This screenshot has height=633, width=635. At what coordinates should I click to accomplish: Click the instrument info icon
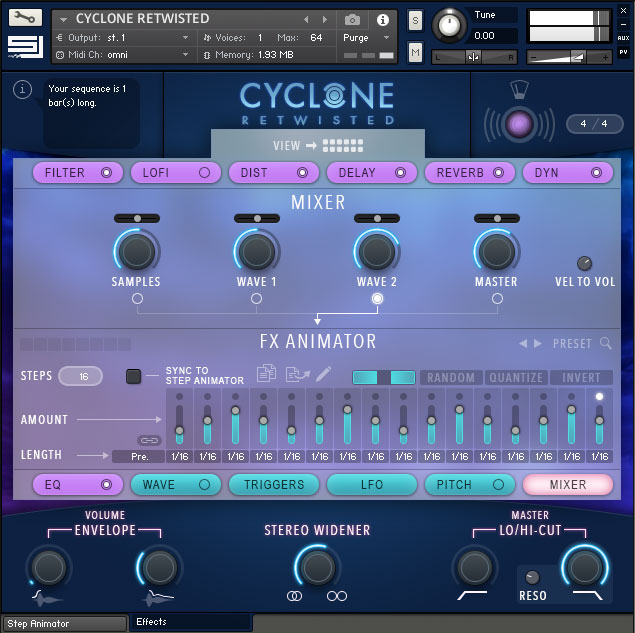click(382, 19)
